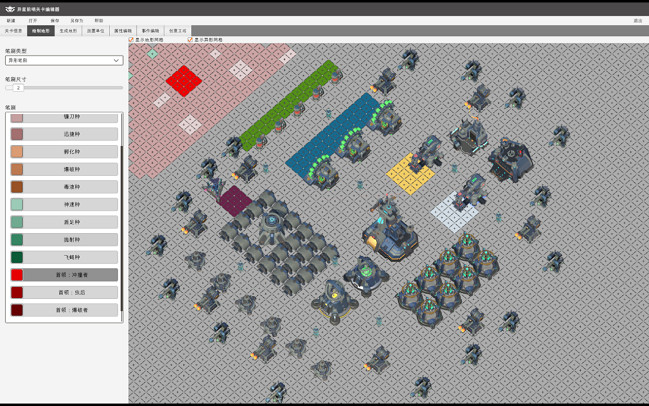Select the 迅捷种 brush button
Viewport: 649px width, 406px height.
(x=70, y=134)
